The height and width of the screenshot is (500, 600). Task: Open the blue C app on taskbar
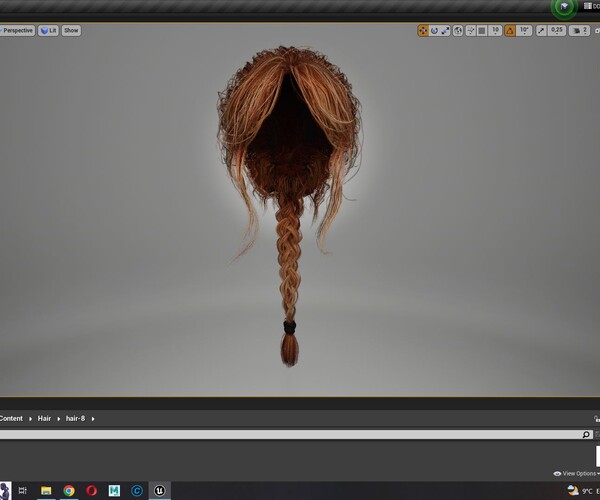(x=137, y=490)
